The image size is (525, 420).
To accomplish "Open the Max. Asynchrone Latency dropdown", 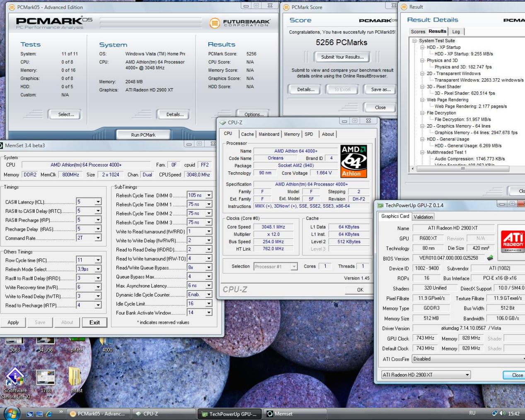I will [x=209, y=286].
